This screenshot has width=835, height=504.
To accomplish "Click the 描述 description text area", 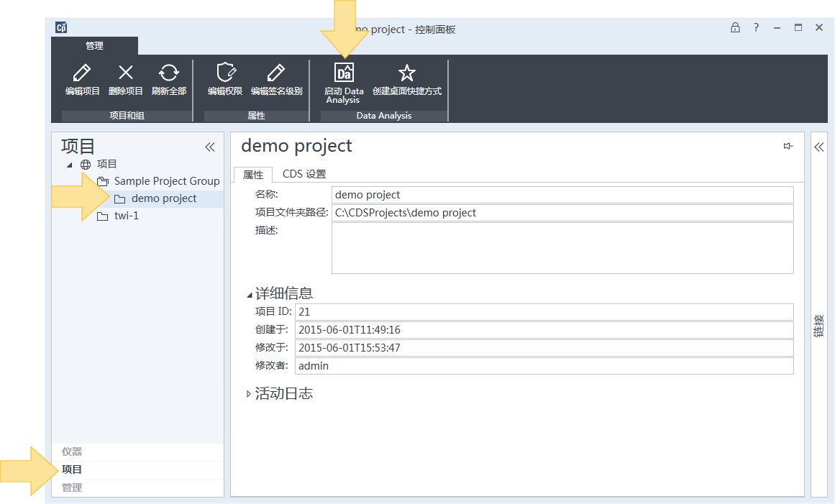I will tap(562, 248).
